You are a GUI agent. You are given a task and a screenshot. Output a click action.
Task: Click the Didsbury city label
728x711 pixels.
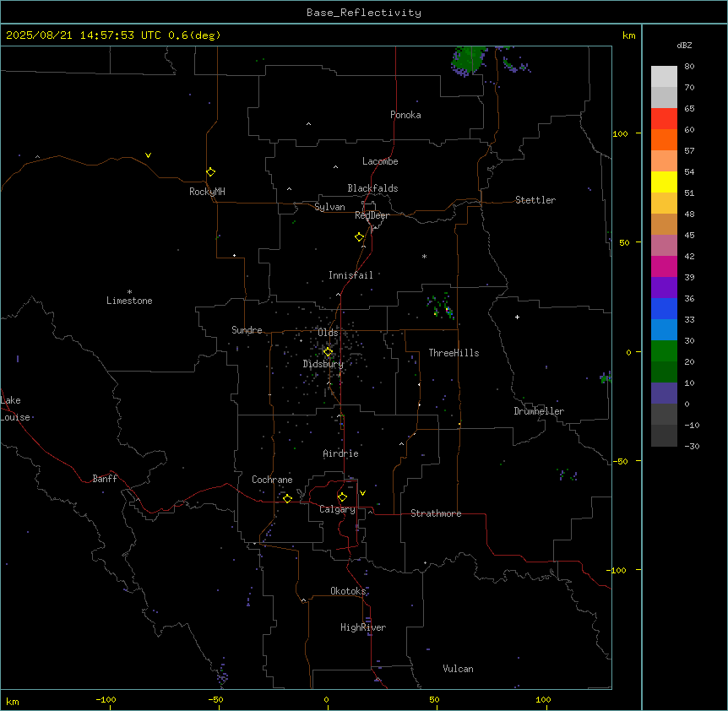click(323, 364)
